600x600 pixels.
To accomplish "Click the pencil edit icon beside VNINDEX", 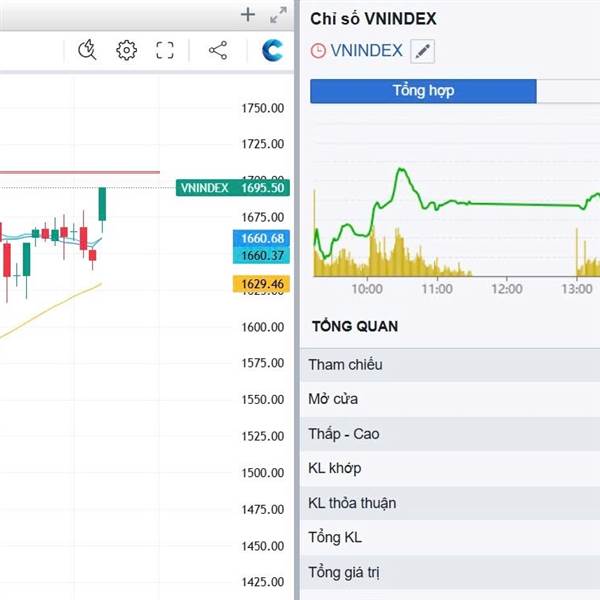I will coord(423,51).
